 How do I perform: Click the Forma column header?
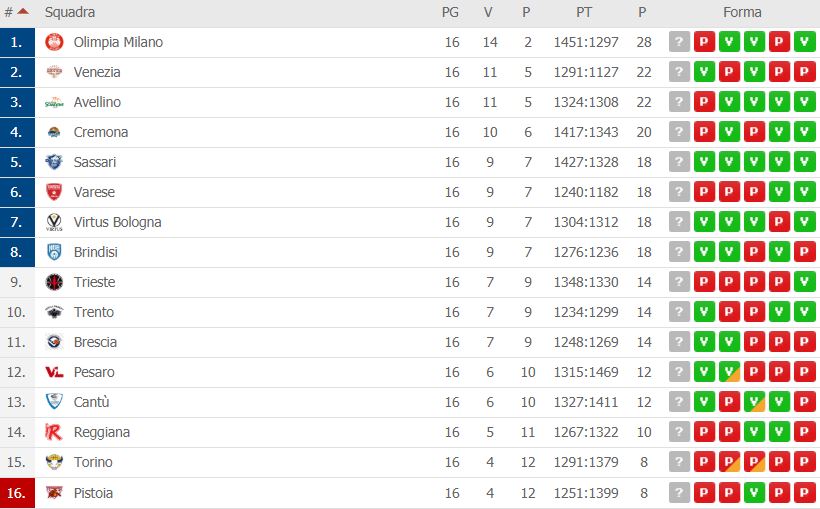click(x=742, y=12)
